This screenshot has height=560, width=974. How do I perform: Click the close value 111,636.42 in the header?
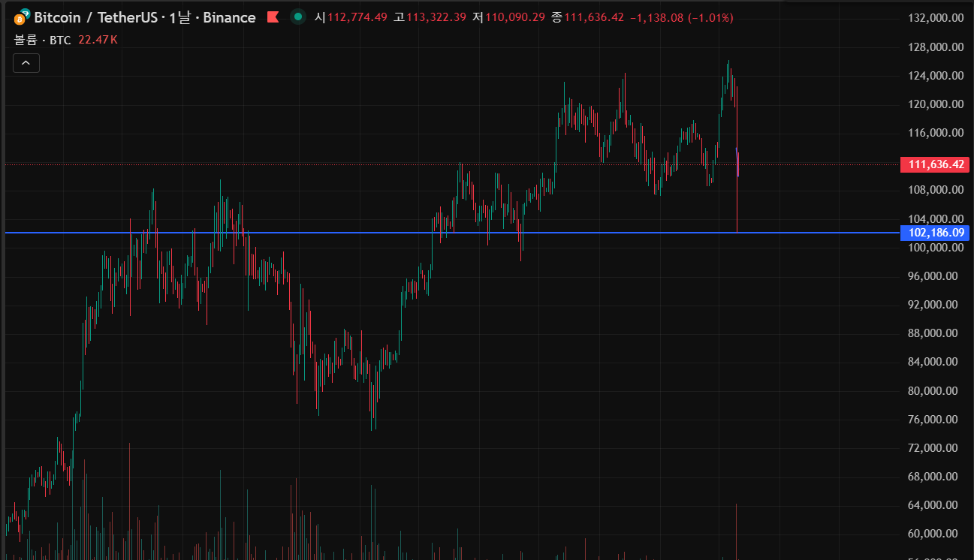tap(593, 17)
